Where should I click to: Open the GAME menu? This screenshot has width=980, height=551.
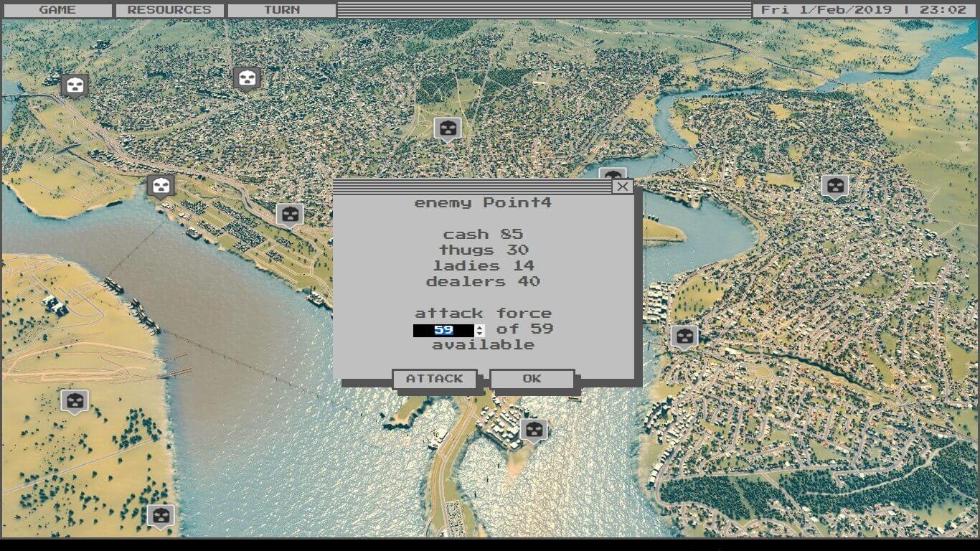[57, 10]
